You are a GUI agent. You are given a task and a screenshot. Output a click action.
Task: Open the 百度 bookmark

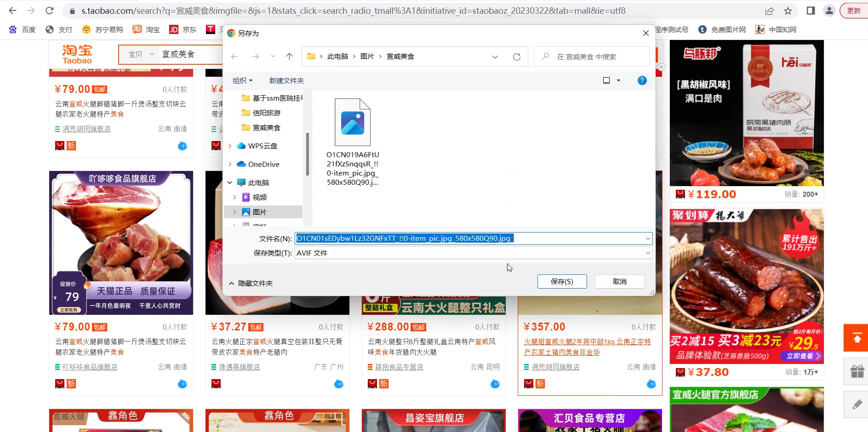(22, 29)
